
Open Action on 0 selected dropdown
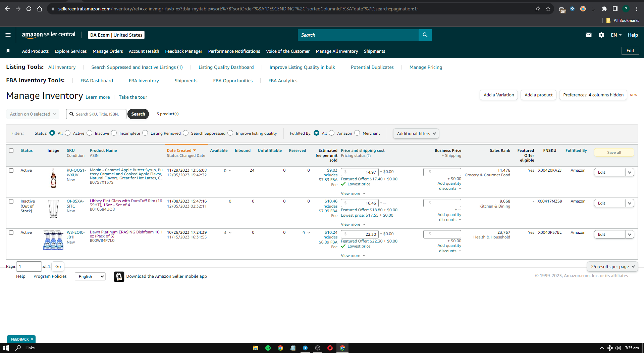pos(33,114)
